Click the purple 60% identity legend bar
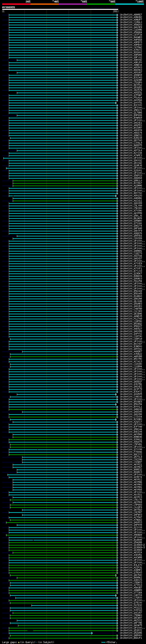Image resolution: width=146 pixels, height=644 pixels. pos(73,4)
